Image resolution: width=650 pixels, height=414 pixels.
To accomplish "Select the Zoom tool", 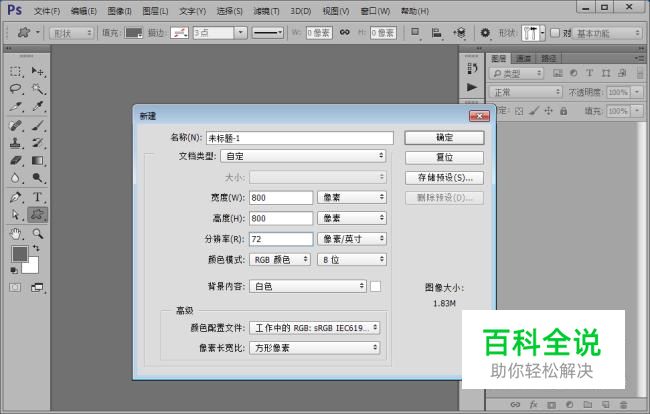I will coord(38,234).
